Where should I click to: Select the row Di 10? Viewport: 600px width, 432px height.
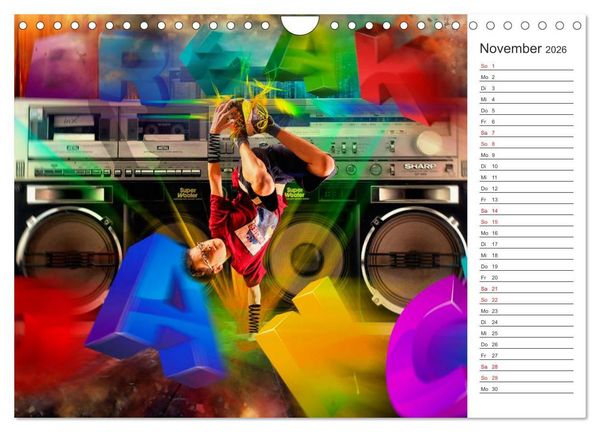(x=527, y=166)
